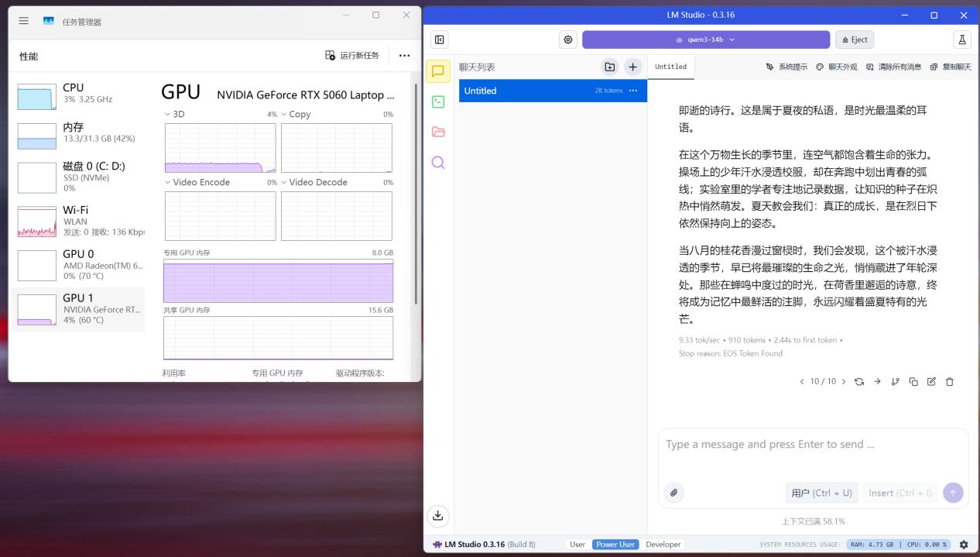Branch the conversation with the fork icon
980x557 pixels.
click(896, 381)
